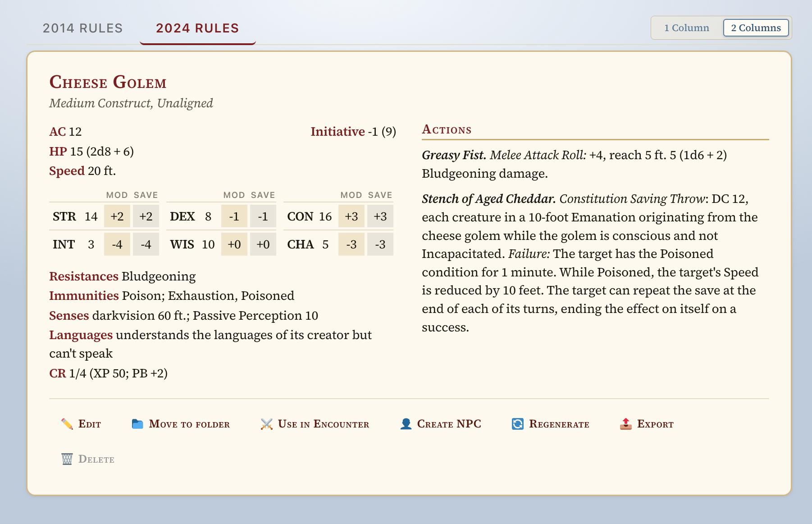Screen dimensions: 812x524
Task: Click the WIS score 10
Action: 208,244
